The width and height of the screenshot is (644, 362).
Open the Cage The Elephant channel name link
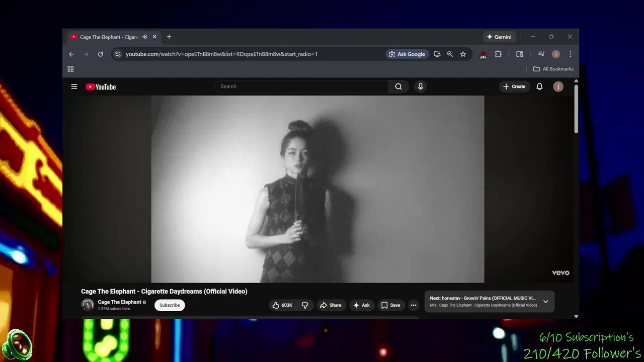(x=119, y=302)
